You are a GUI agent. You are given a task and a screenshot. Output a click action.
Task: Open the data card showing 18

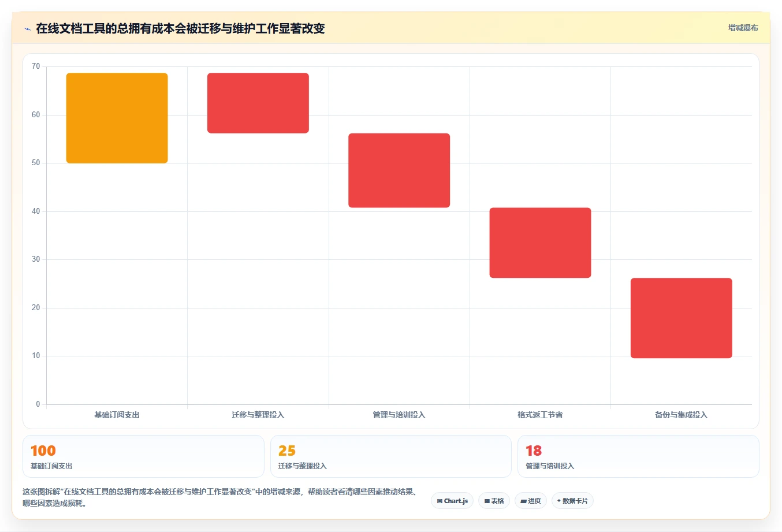638,456
